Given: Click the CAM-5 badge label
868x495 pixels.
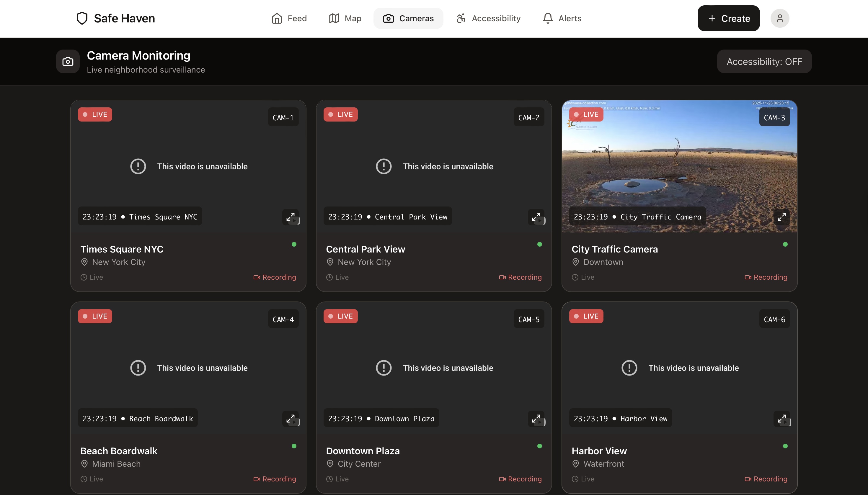Looking at the screenshot, I should point(528,319).
